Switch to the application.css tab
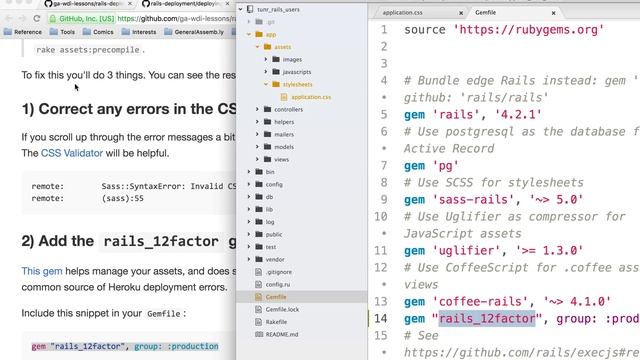The width and height of the screenshot is (640, 360). [x=402, y=13]
